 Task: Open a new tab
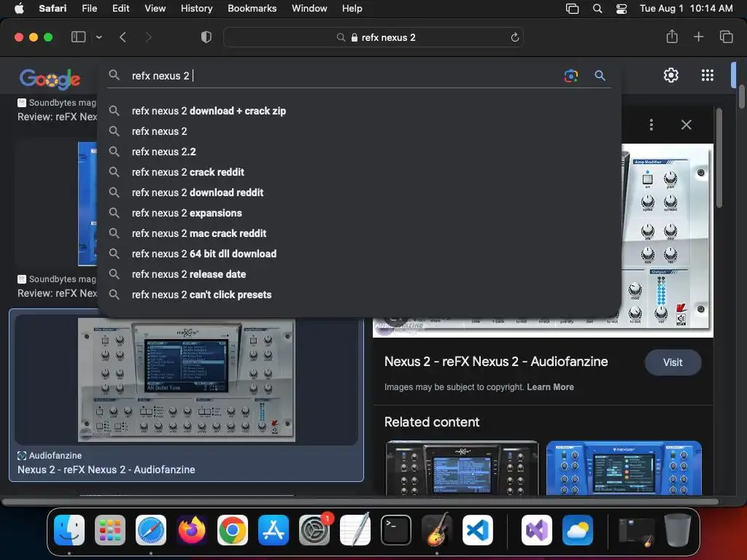(698, 36)
